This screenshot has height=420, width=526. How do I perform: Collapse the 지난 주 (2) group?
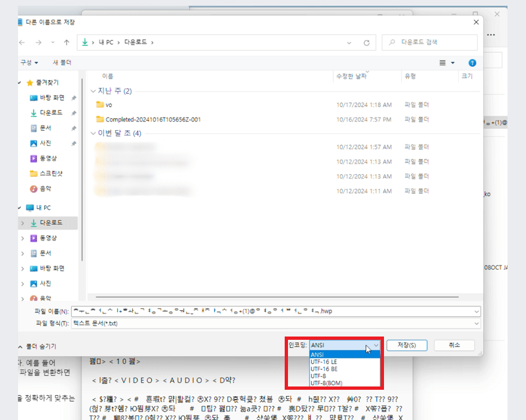[93, 91]
